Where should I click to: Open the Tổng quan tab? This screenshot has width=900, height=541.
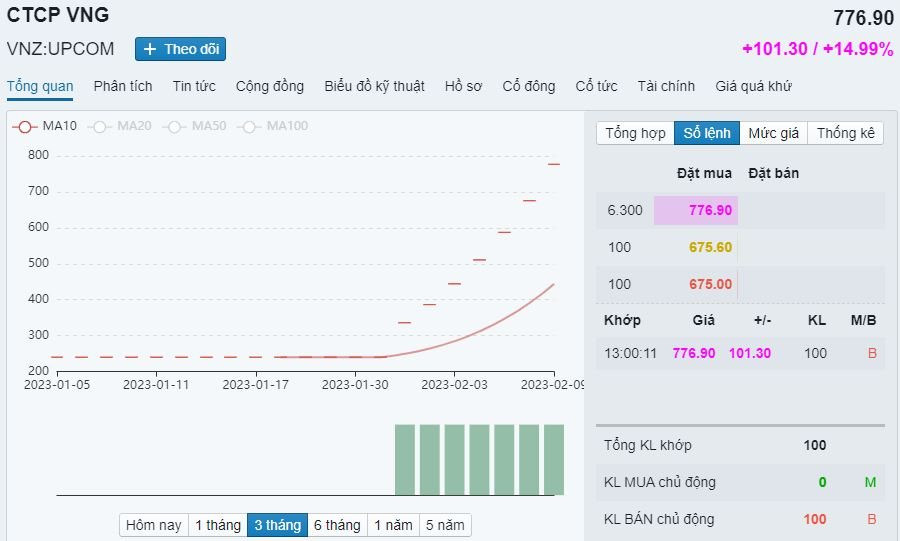[x=40, y=87]
